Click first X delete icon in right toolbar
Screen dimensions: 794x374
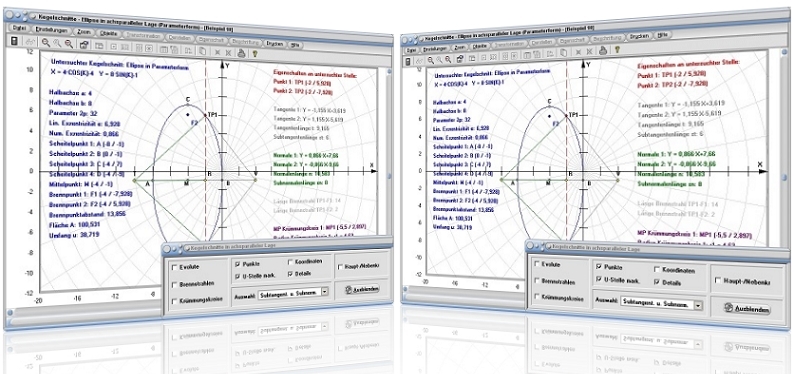coord(578,52)
